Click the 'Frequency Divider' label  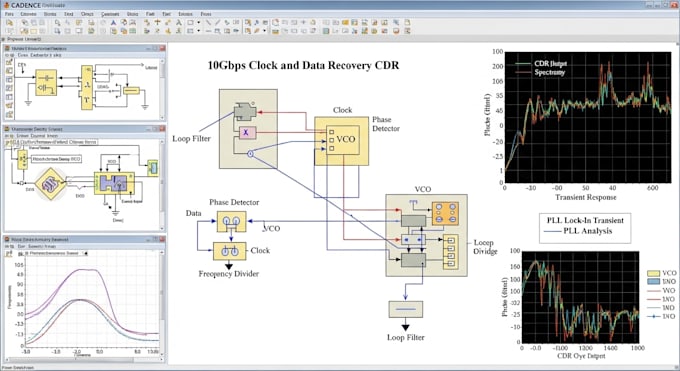point(229,274)
